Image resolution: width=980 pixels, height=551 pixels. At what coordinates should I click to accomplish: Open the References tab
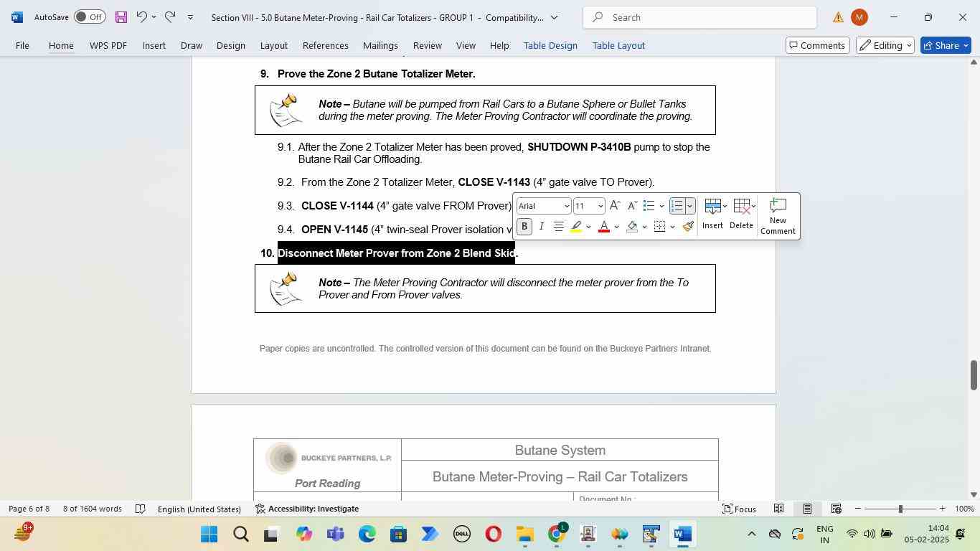pyautogui.click(x=326, y=45)
